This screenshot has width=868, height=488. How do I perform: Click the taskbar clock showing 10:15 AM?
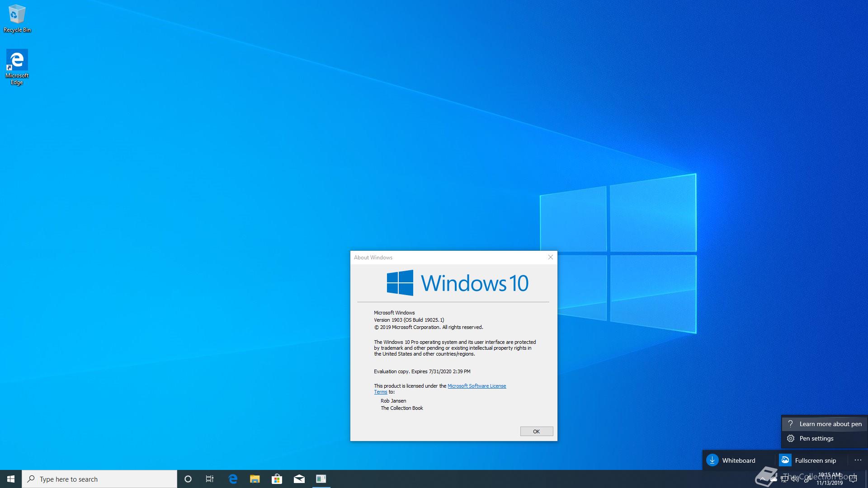coord(830,479)
